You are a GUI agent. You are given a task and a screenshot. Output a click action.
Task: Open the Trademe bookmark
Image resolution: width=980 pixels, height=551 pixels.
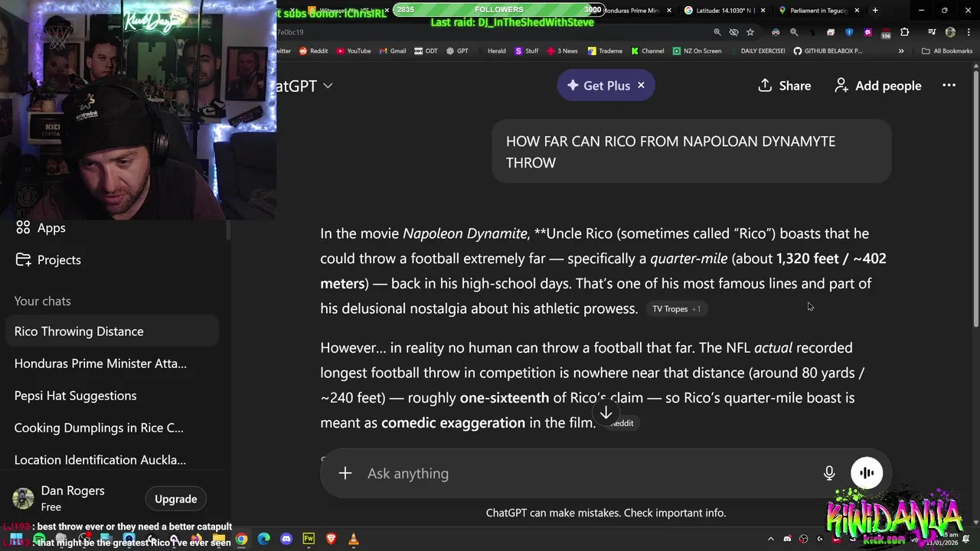pos(605,51)
